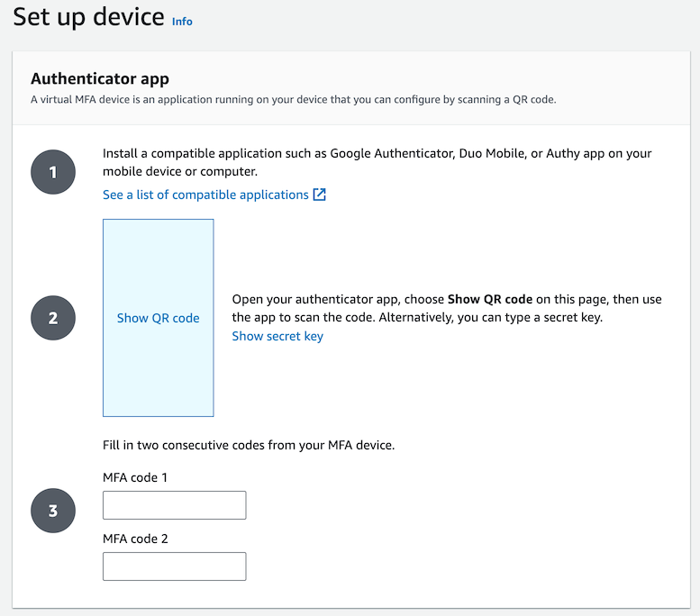This screenshot has height=616, width=700.
Task: Click the step 1 circle icon
Action: pos(53,171)
